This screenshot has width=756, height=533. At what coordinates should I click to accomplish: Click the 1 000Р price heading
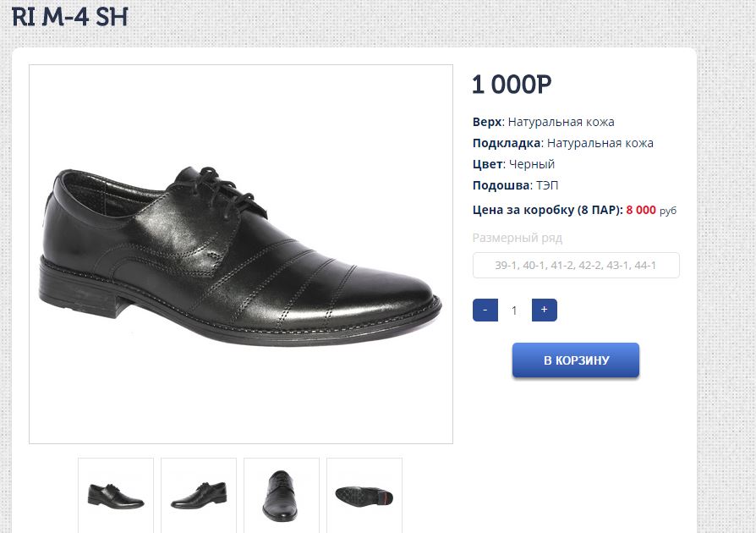512,85
